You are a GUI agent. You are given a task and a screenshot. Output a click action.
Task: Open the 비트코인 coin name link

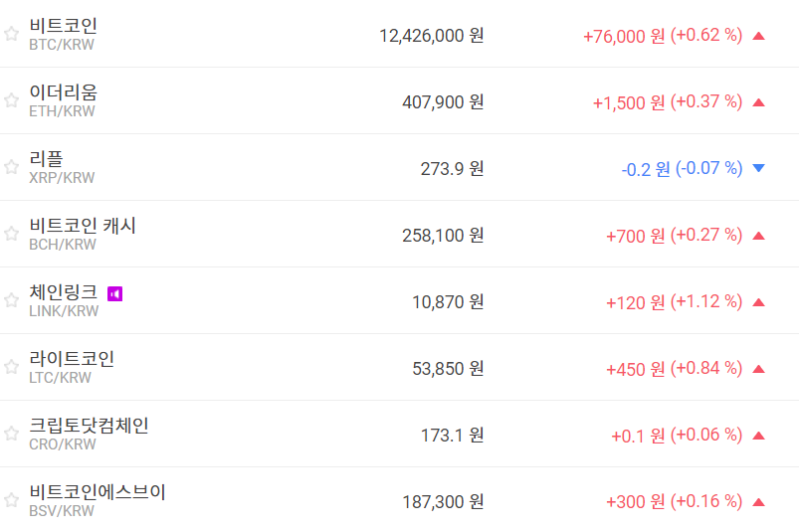[64, 26]
